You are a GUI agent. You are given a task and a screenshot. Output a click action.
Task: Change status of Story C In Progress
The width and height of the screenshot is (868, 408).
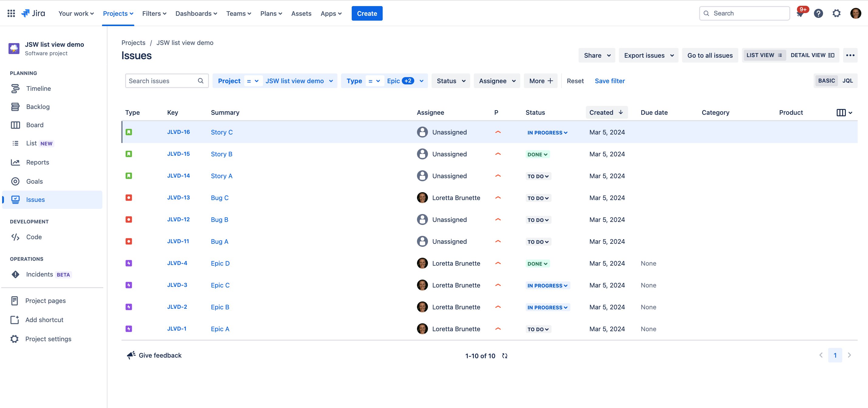pos(547,133)
